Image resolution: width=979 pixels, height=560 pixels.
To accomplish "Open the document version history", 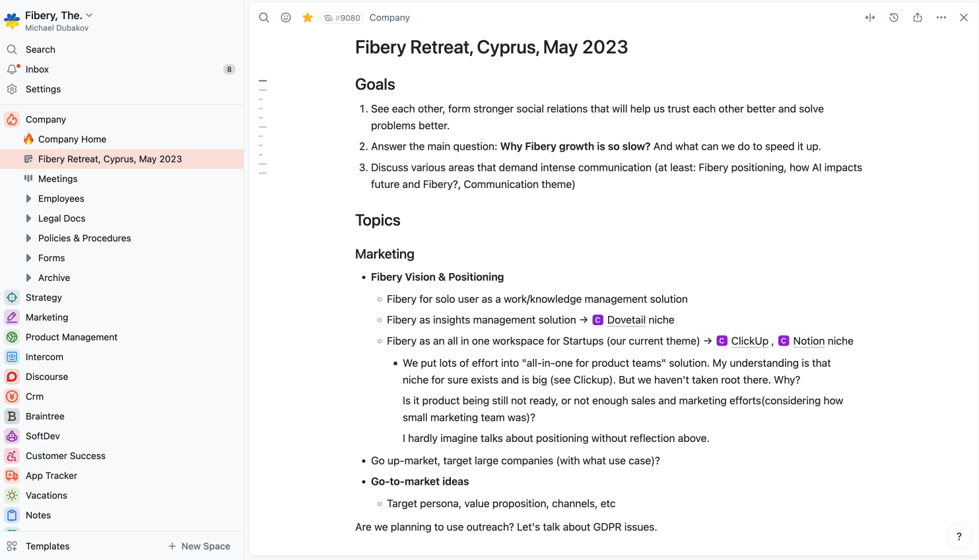I will pyautogui.click(x=894, y=17).
